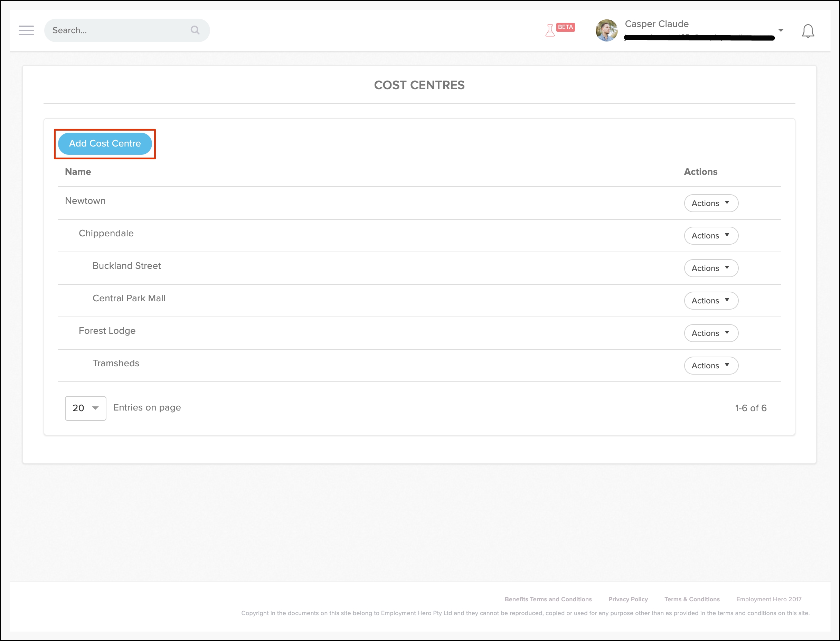The height and width of the screenshot is (641, 840).
Task: Open the Privacy Policy link
Action: (628, 599)
